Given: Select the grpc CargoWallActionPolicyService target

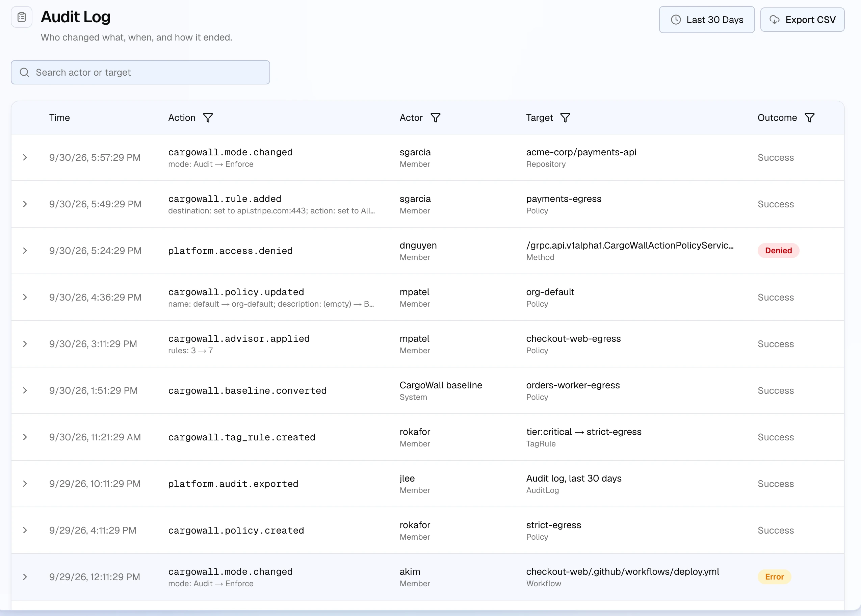Looking at the screenshot, I should 630,246.
